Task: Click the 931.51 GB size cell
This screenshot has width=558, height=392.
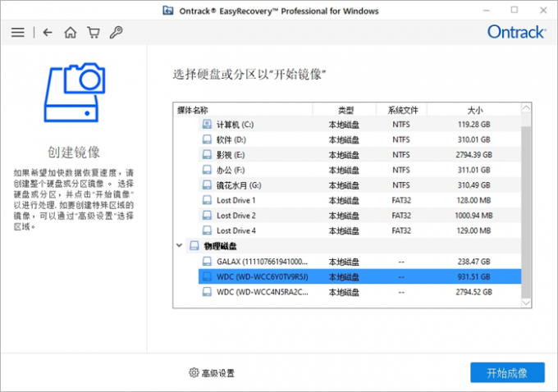Action: 474,276
